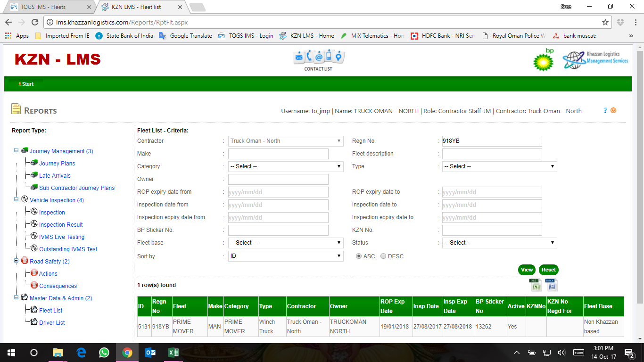This screenshot has height=362, width=644.
Task: Click the DOCX Word export icon
Action: tap(552, 285)
